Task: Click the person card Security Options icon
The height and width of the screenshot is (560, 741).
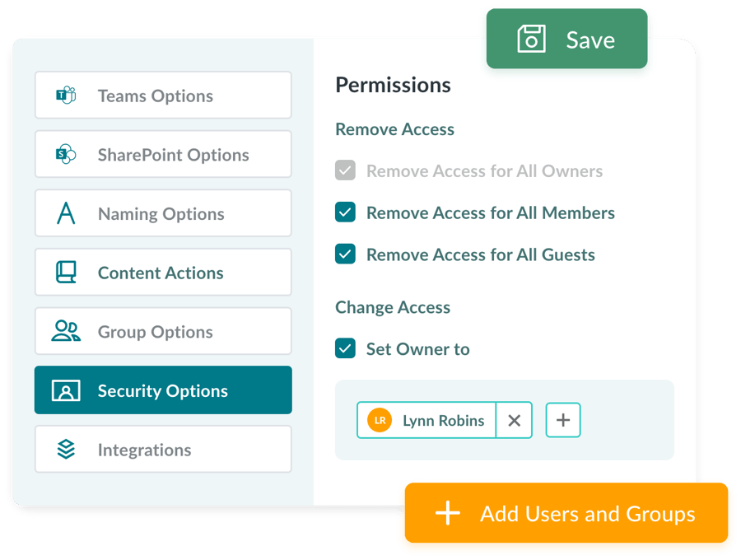Action: [66, 390]
